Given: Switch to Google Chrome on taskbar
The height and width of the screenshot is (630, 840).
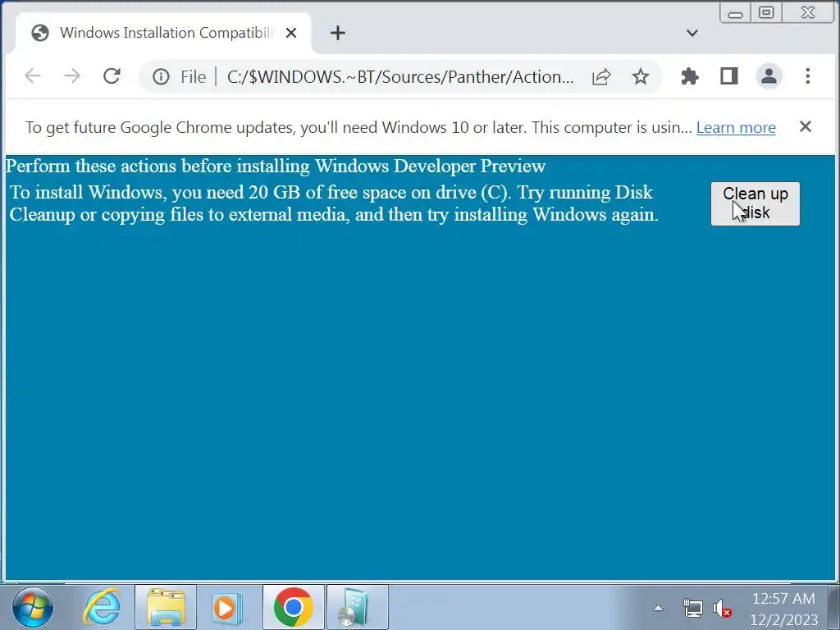Looking at the screenshot, I should pos(293,607).
